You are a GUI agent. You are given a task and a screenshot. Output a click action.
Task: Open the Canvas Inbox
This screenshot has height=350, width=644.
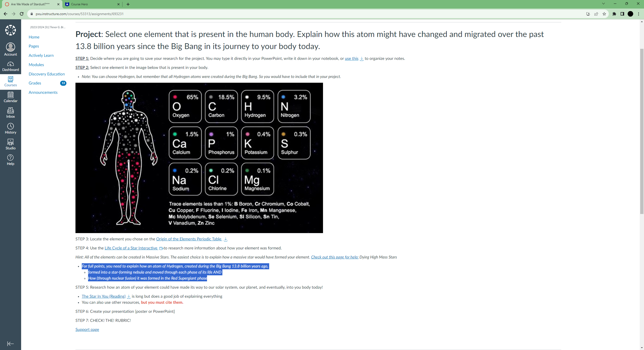pyautogui.click(x=10, y=112)
